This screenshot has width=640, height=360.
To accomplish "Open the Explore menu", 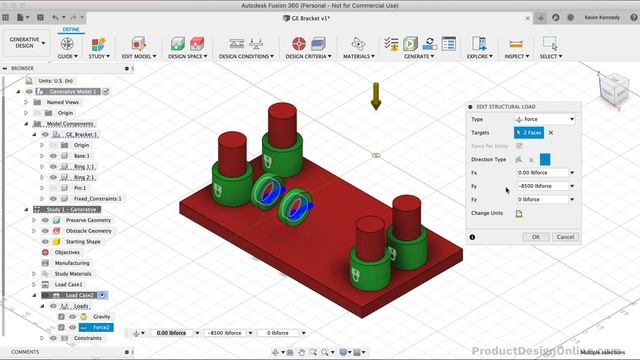I will pyautogui.click(x=480, y=56).
